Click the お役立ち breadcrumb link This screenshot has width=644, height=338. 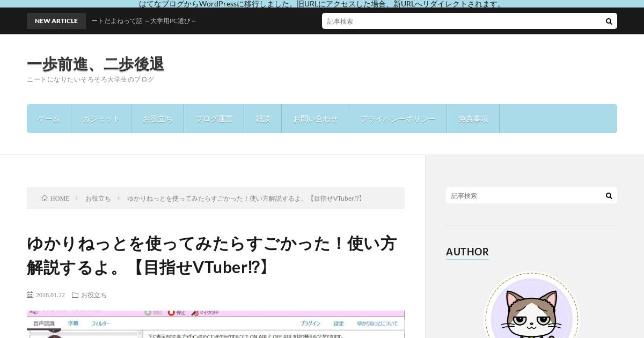pos(98,199)
